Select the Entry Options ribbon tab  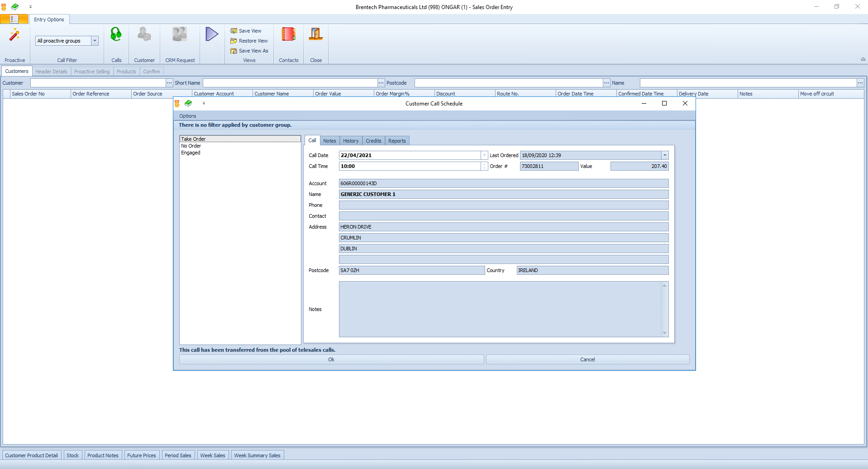(49, 19)
